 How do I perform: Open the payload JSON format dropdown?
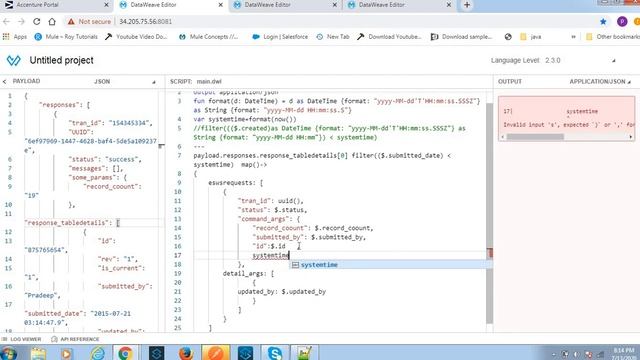[124, 82]
